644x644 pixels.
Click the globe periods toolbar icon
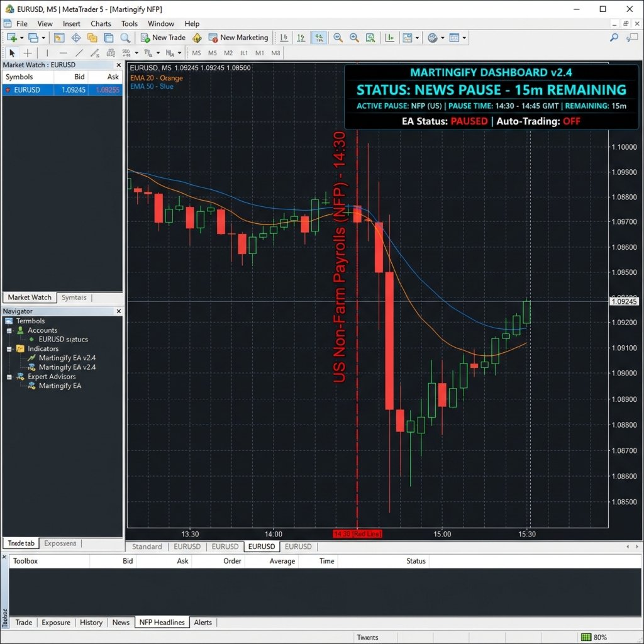[x=433, y=38]
